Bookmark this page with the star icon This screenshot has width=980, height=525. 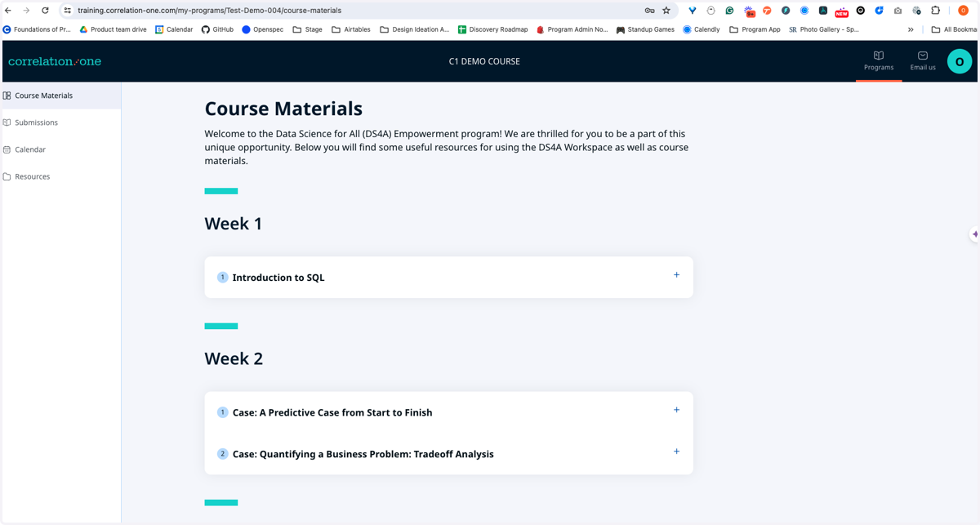point(666,11)
